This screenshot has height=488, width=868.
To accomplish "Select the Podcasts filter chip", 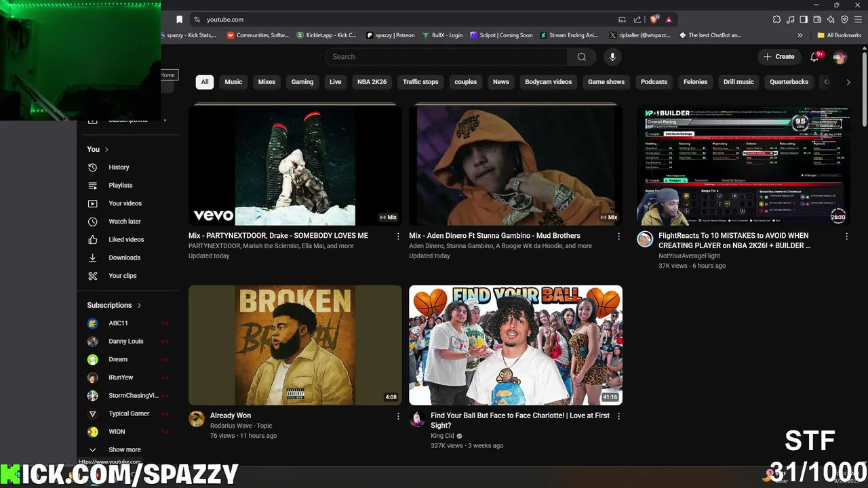I will pyautogui.click(x=654, y=82).
